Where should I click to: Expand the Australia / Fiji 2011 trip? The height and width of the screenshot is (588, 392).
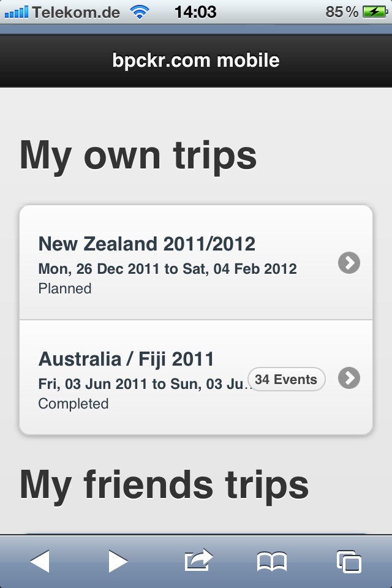pos(129,359)
